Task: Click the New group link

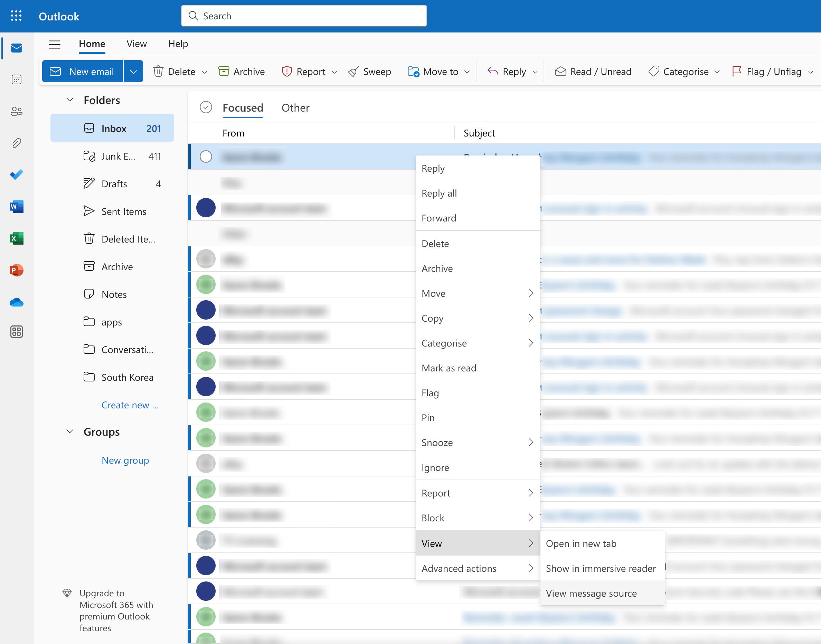Action: (125, 459)
